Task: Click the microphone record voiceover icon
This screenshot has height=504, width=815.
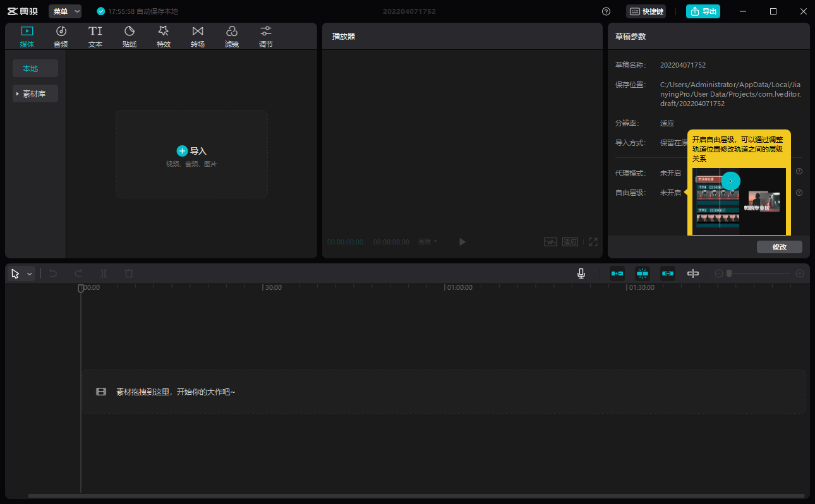Action: pos(581,273)
